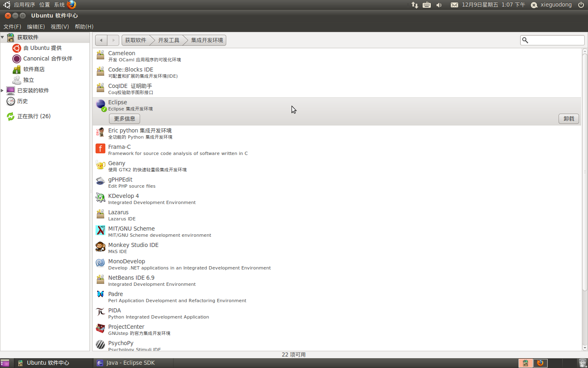Select the Geany list row
The image size is (588, 368).
tap(337, 166)
